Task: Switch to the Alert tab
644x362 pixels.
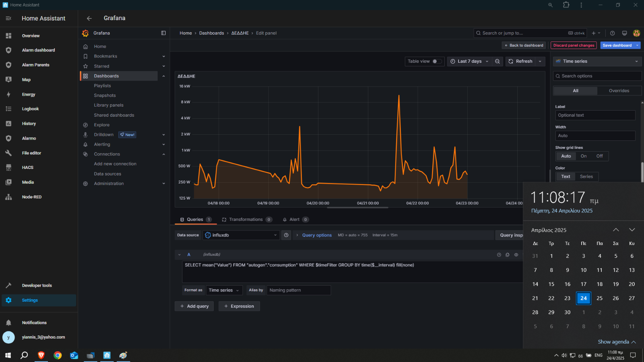Action: pos(295,220)
